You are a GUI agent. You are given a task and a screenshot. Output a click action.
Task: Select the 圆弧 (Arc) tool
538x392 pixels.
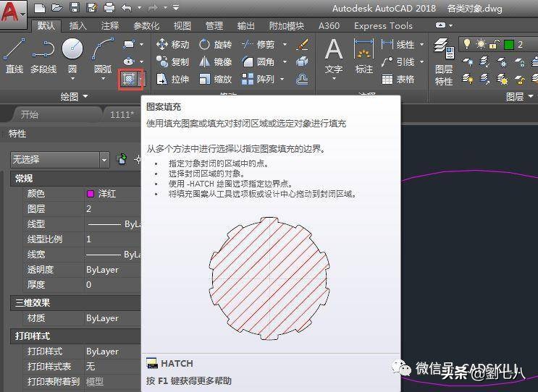click(103, 56)
